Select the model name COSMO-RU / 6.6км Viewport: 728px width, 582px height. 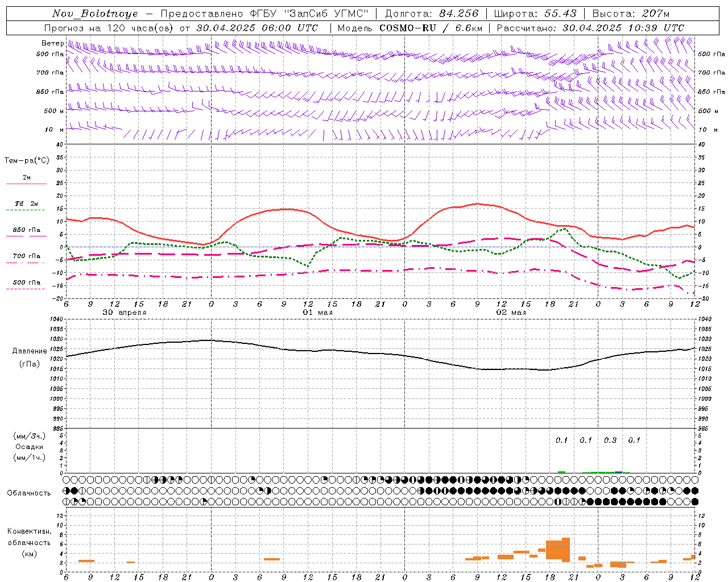click(x=431, y=28)
